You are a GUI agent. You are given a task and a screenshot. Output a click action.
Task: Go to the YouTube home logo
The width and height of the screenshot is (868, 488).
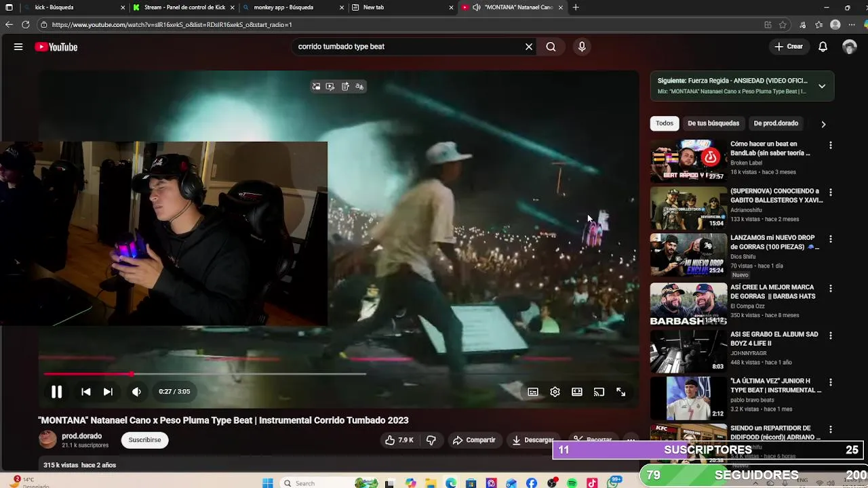tap(56, 47)
